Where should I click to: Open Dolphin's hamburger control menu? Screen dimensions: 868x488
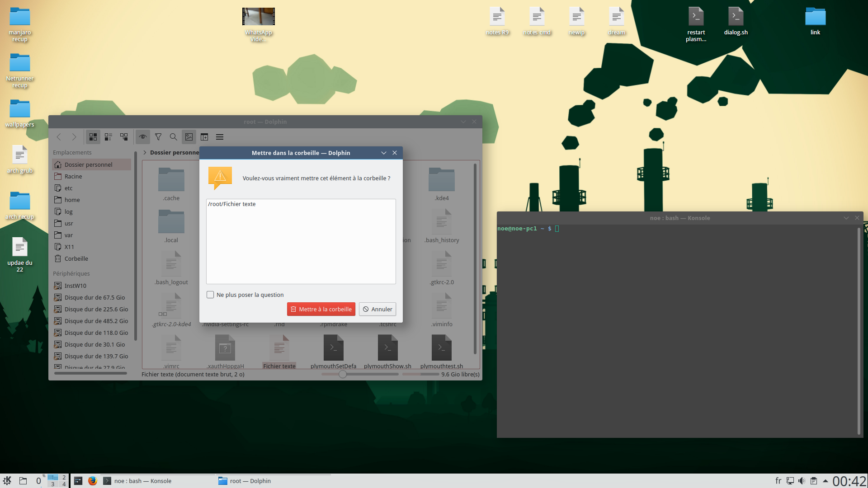click(220, 137)
